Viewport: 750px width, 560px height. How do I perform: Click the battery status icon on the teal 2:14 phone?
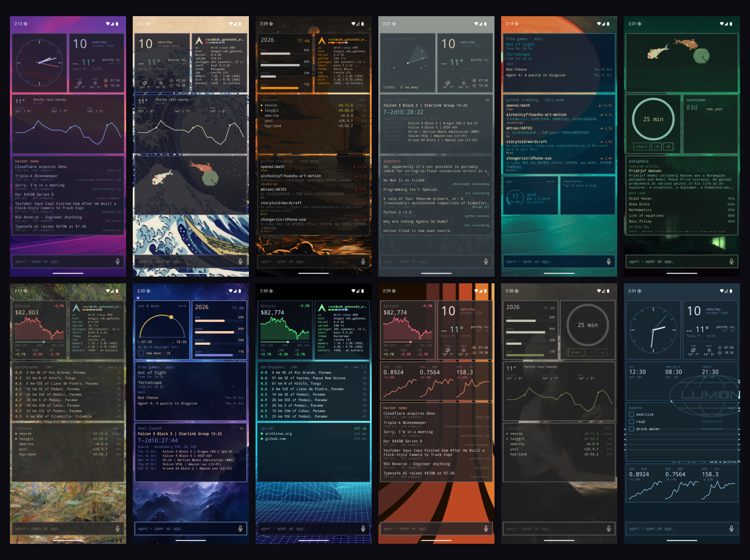(x=608, y=24)
